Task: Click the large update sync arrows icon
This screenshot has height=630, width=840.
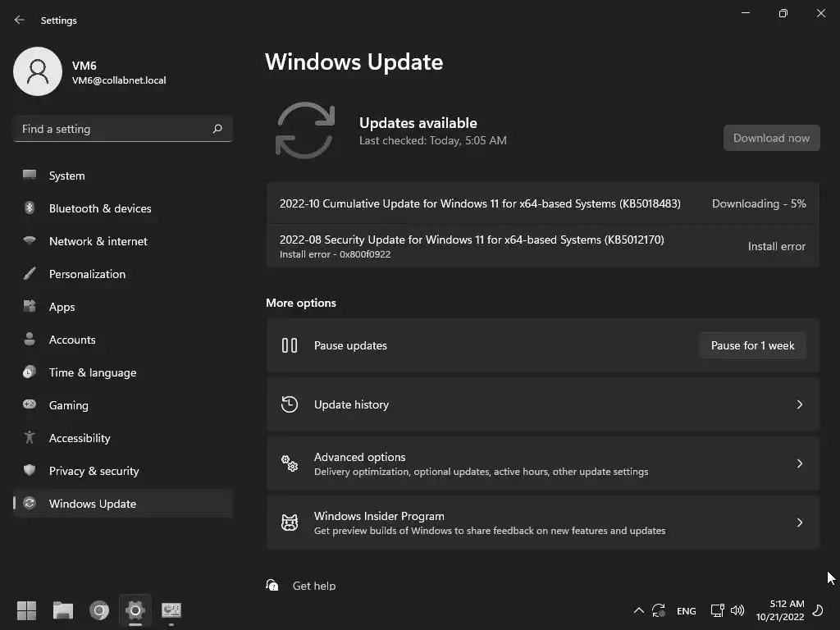Action: point(305,130)
